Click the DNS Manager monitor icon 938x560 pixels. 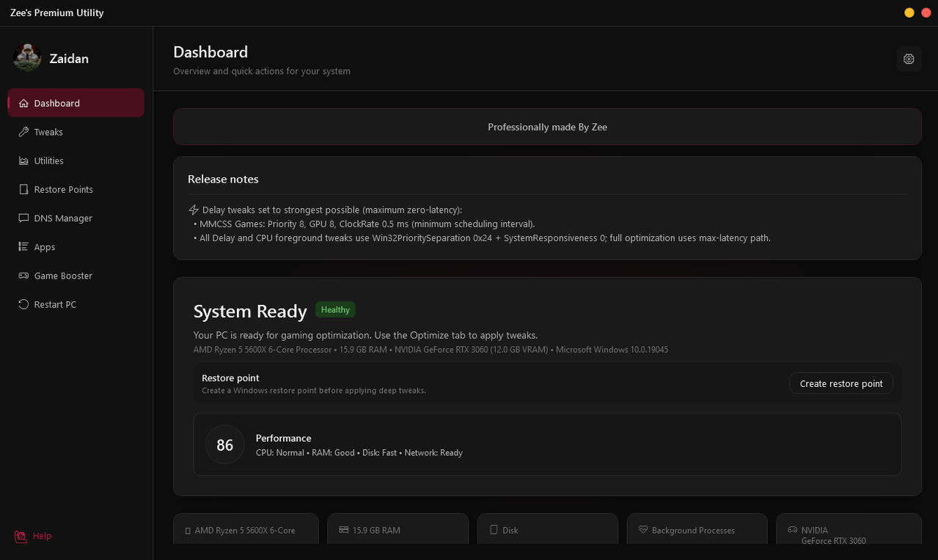point(23,218)
